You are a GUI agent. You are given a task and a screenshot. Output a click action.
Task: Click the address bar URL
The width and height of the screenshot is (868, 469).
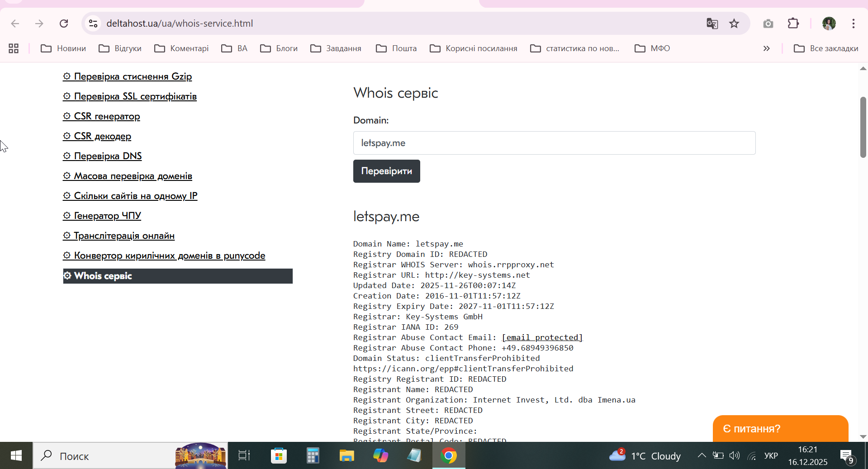coord(180,24)
